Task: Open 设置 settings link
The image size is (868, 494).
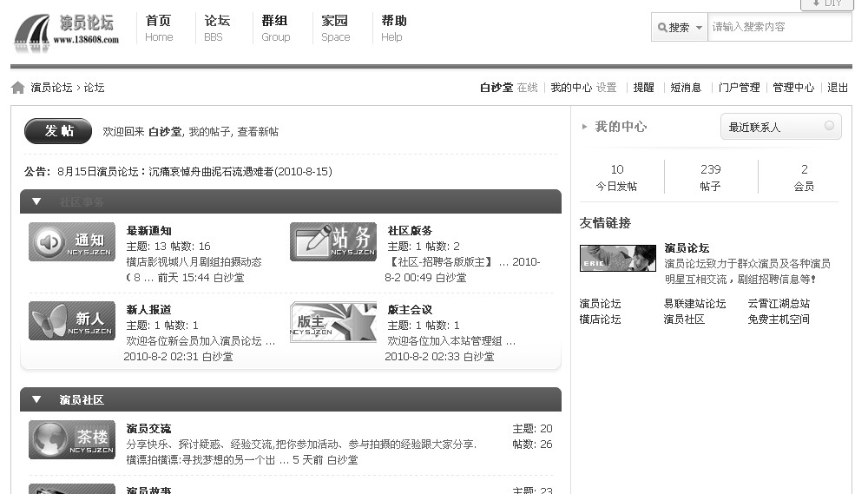Action: (606, 88)
